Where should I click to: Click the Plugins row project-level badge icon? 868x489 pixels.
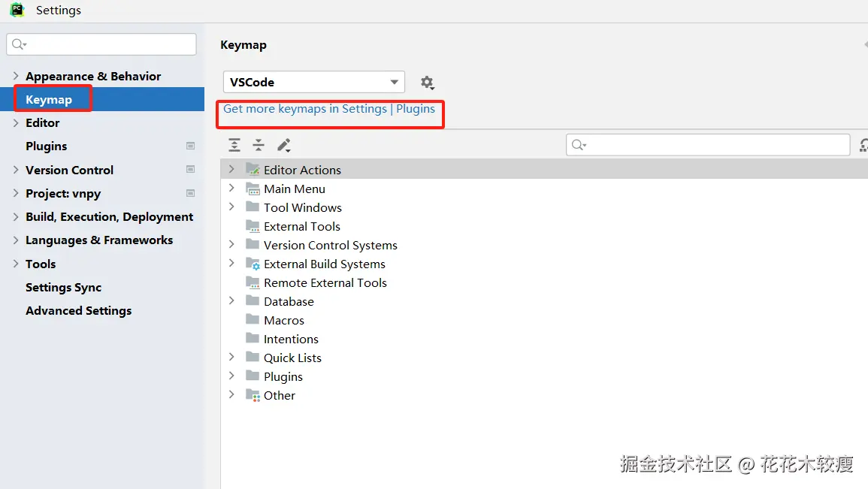point(190,146)
